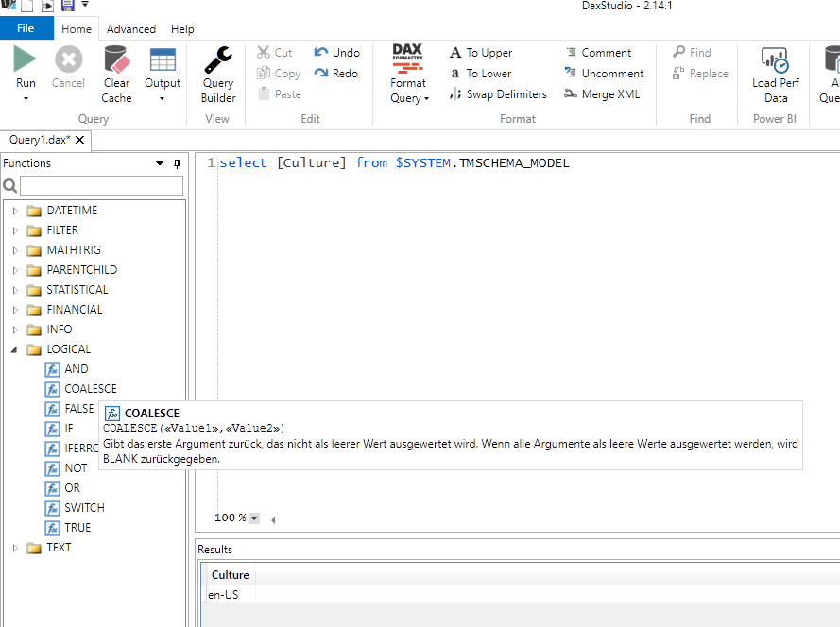Select the COALESCE function
The height and width of the screenshot is (627, 840).
89,388
